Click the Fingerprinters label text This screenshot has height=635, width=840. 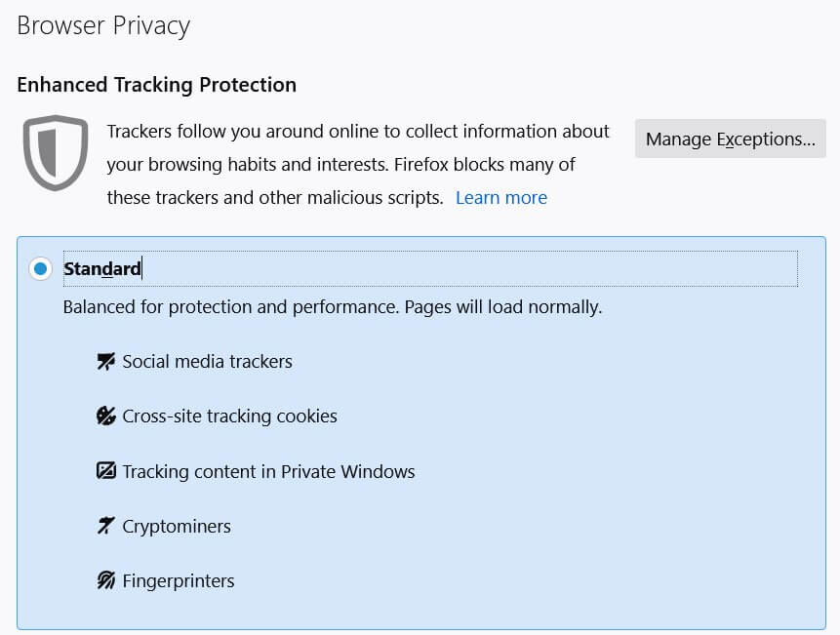point(179,581)
